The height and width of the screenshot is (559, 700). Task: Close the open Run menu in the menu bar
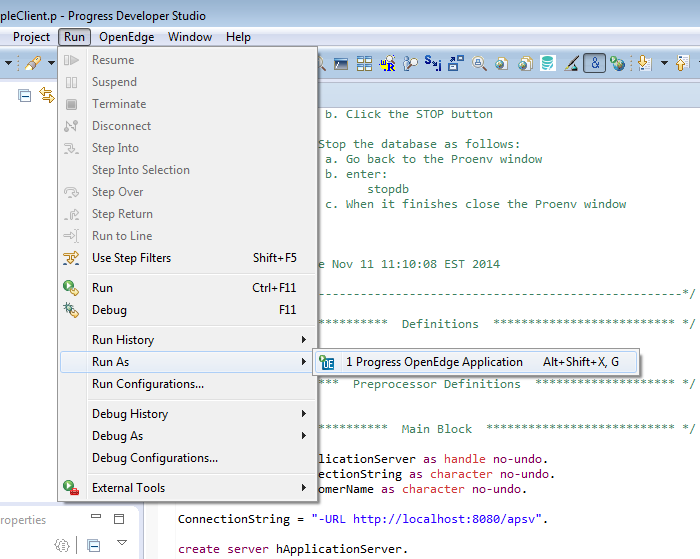[74, 37]
